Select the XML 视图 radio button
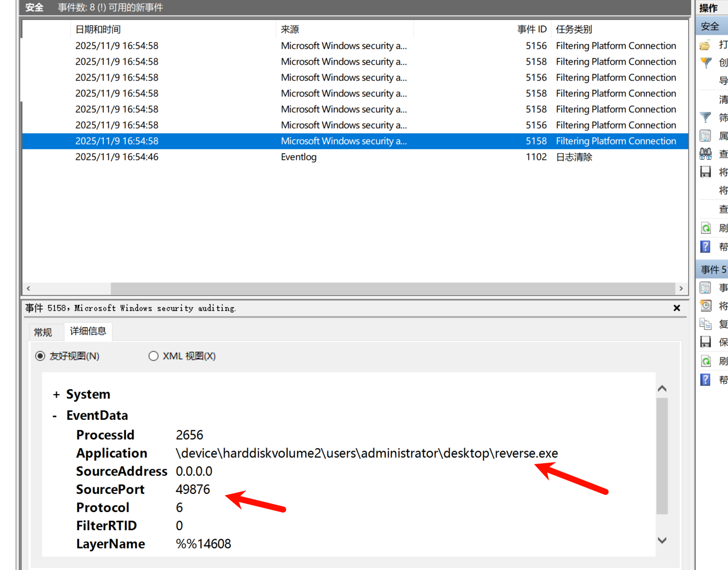728x570 pixels. tap(154, 356)
